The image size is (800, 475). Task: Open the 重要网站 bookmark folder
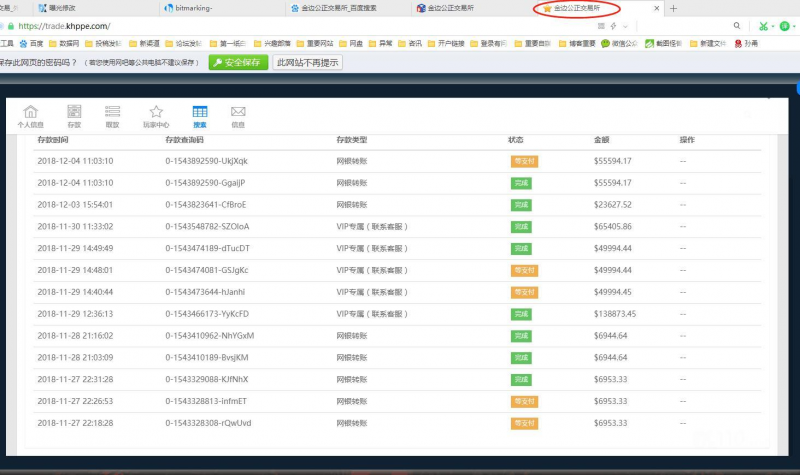315,44
